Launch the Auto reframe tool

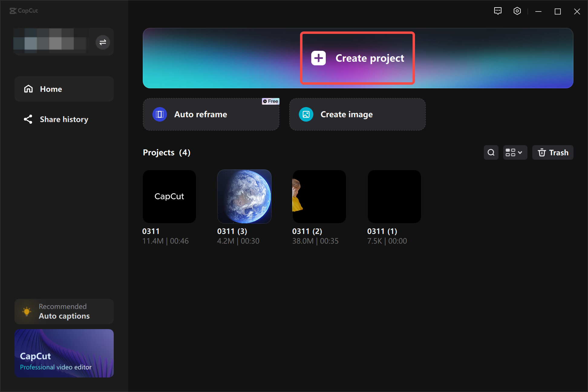coord(211,114)
